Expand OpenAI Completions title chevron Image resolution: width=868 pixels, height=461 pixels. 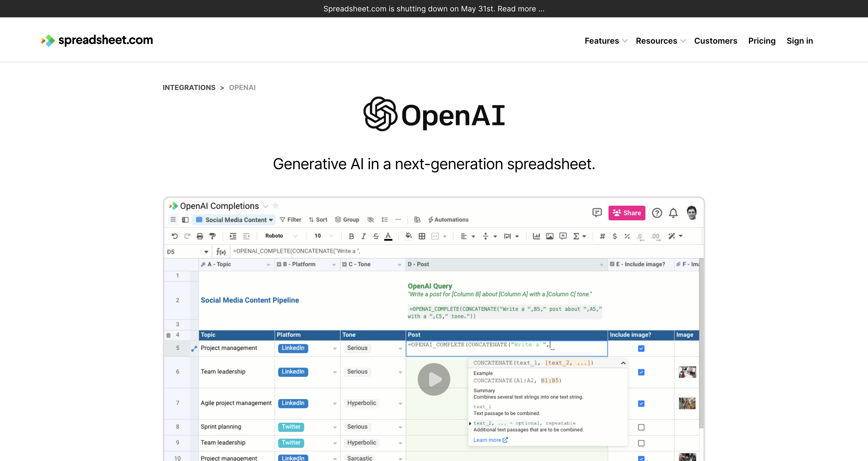pos(266,206)
